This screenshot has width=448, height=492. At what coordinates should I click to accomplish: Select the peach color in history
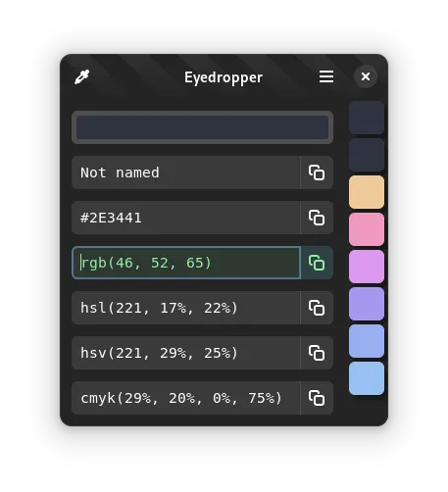click(367, 192)
